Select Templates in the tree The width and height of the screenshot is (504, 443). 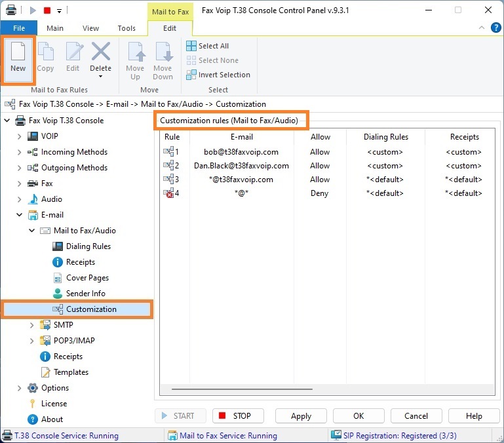(71, 372)
